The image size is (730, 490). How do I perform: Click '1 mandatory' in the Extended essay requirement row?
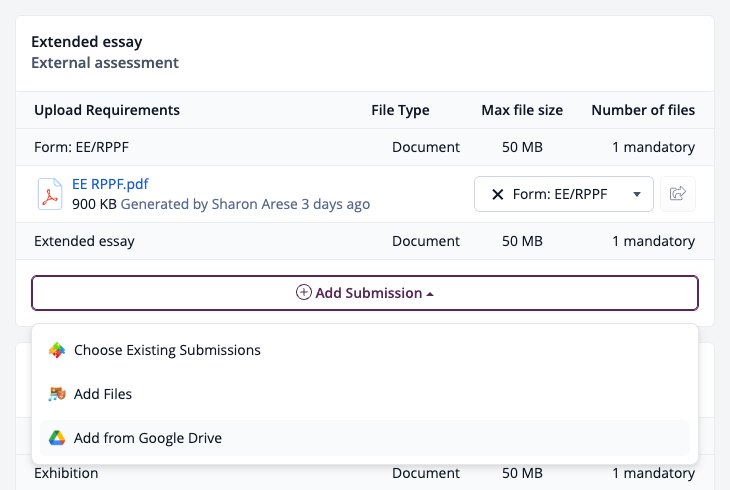654,241
